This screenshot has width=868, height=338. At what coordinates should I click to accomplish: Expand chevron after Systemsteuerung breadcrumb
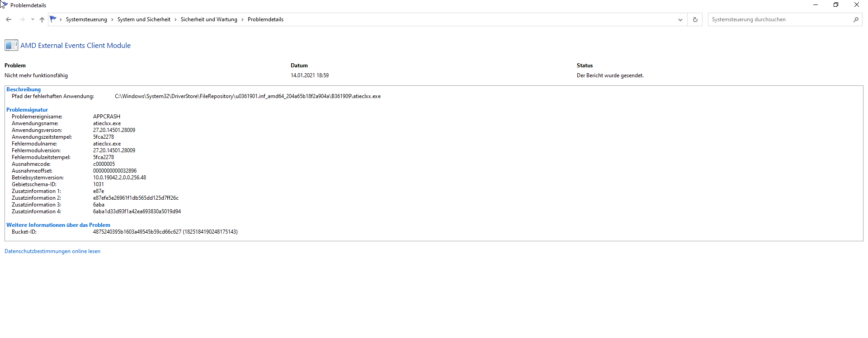coord(112,19)
